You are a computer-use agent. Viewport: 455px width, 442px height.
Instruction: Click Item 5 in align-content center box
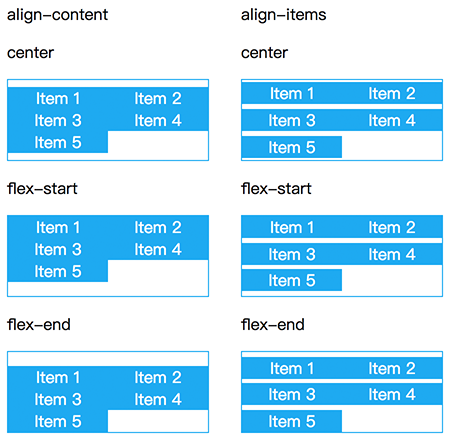[58, 142]
